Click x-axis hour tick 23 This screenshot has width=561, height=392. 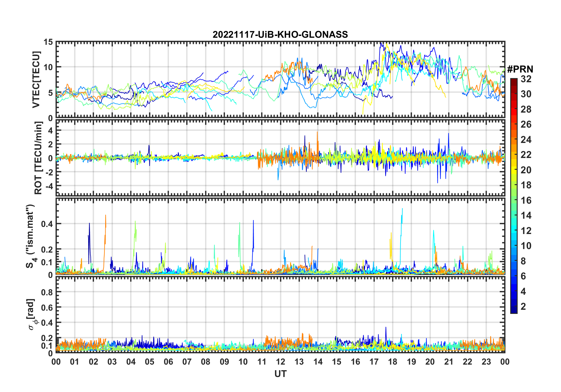click(486, 362)
